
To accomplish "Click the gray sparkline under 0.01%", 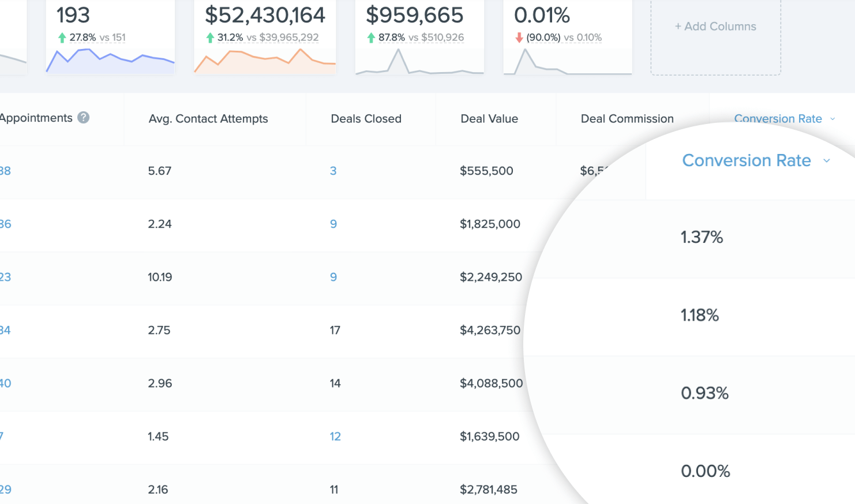I will click(x=568, y=62).
